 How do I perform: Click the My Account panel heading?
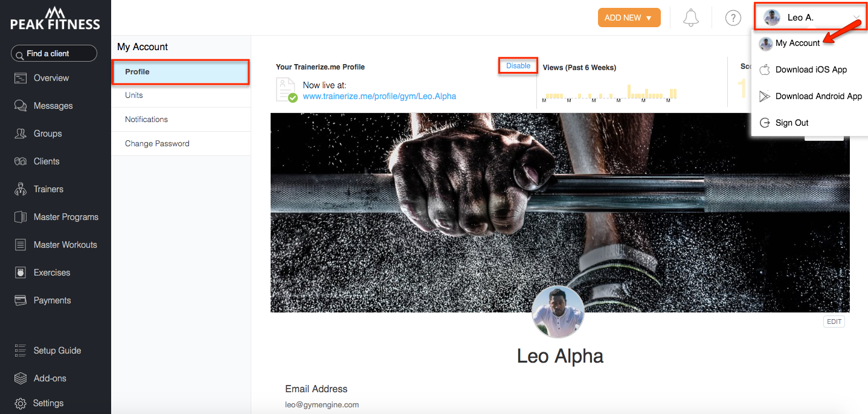pos(143,47)
